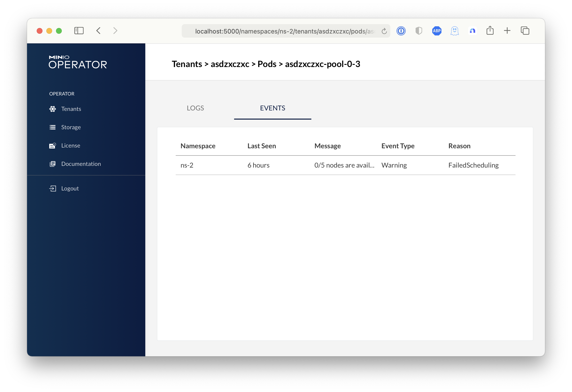The image size is (572, 392).
Task: Click asdzxczxc in the breadcrumb
Action: tap(230, 64)
